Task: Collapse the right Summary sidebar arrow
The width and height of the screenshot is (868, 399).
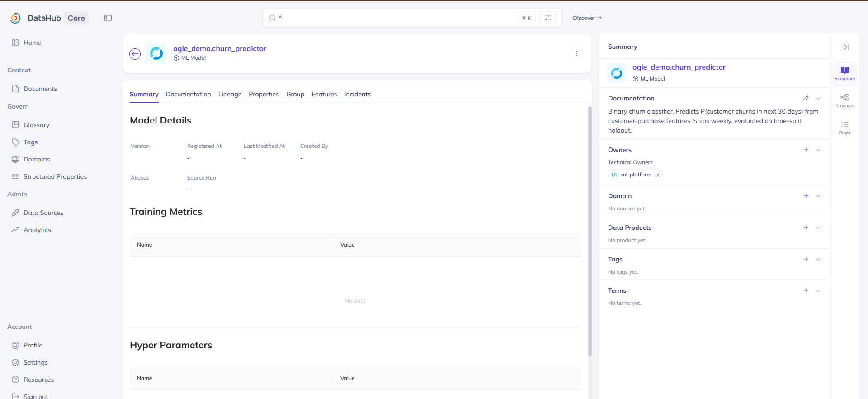Action: coord(844,47)
